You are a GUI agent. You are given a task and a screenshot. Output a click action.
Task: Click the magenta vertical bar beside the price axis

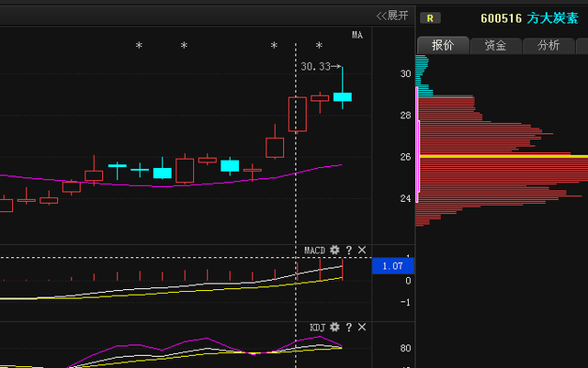pyautogui.click(x=417, y=145)
